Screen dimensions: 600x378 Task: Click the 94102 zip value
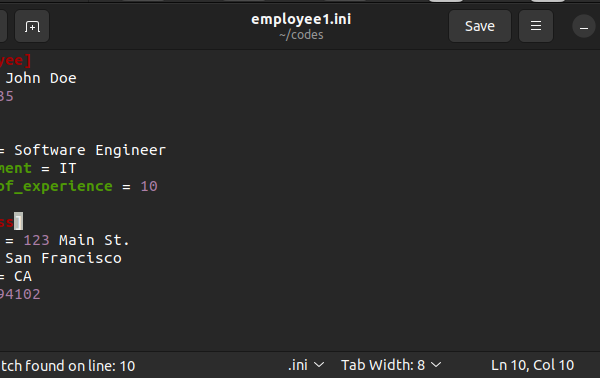tap(20, 294)
